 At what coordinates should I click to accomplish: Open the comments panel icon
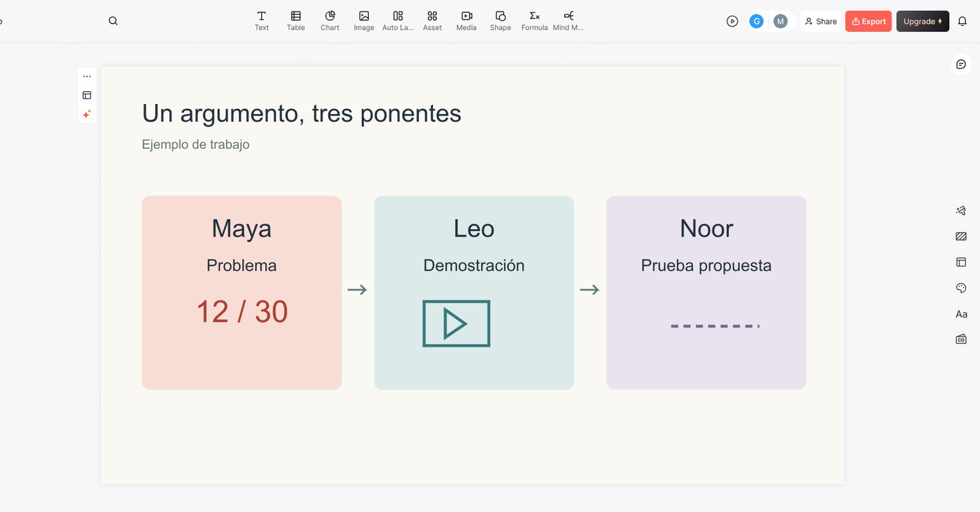point(961,64)
